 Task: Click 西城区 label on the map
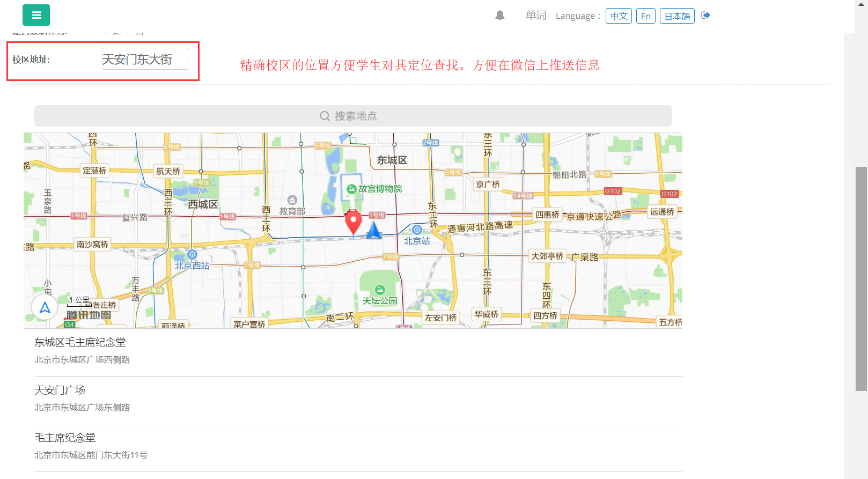pyautogui.click(x=203, y=204)
